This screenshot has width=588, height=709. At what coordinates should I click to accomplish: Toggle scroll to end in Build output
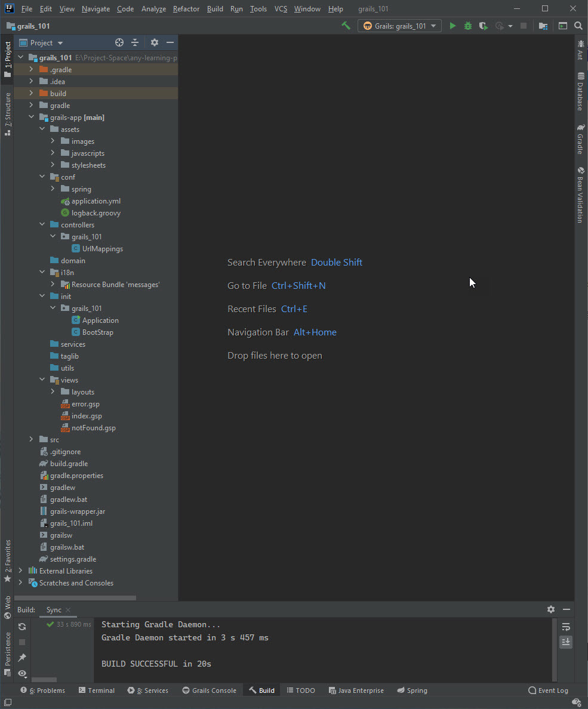coord(566,642)
